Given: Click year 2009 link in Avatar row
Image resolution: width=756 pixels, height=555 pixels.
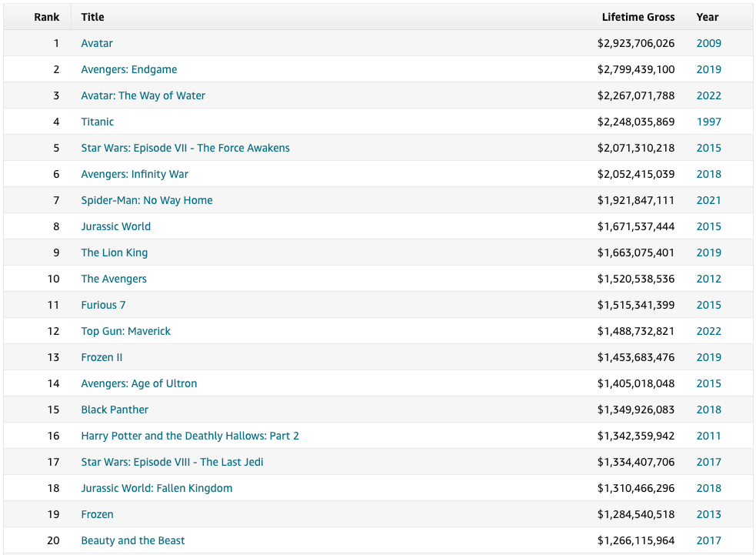Looking at the screenshot, I should coord(709,43).
